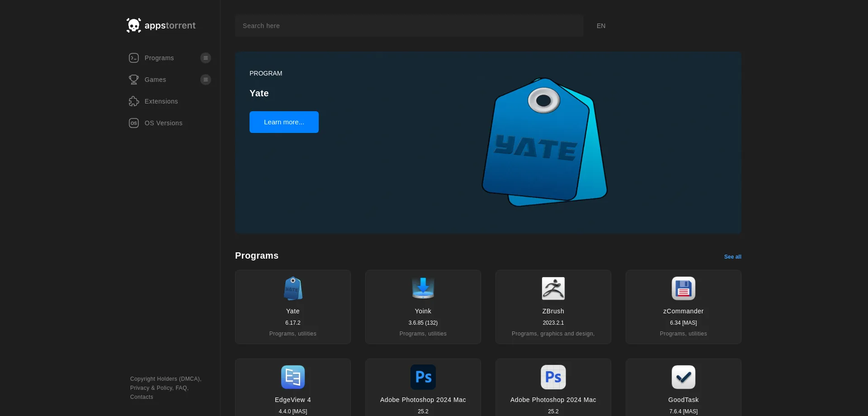868x416 pixels.
Task: Click the Yate card title text
Action: click(x=293, y=311)
